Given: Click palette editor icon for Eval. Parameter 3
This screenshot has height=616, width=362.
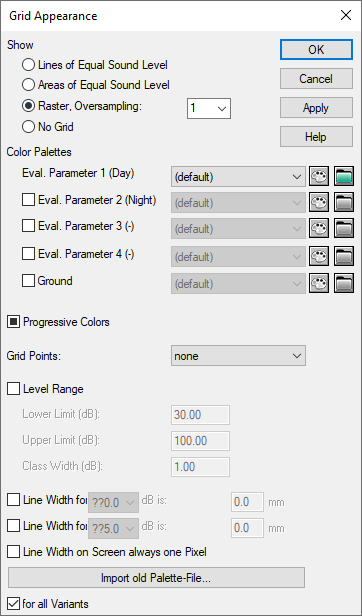Looking at the screenshot, I should pyautogui.click(x=319, y=229).
